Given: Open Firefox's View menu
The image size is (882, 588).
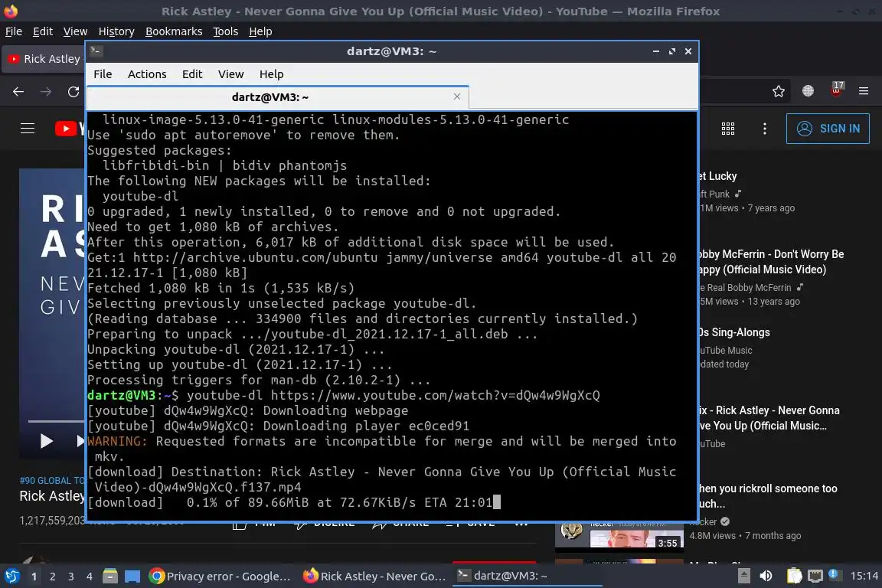Looking at the screenshot, I should click(x=75, y=31).
